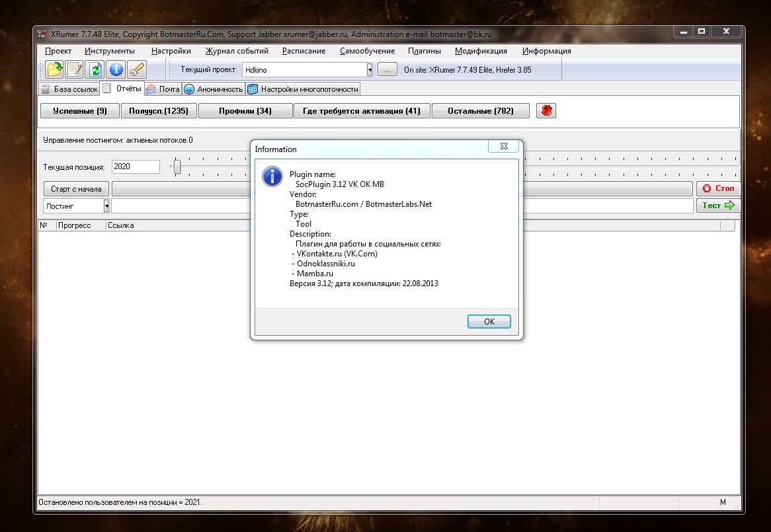Click the Тест button

click(x=718, y=206)
